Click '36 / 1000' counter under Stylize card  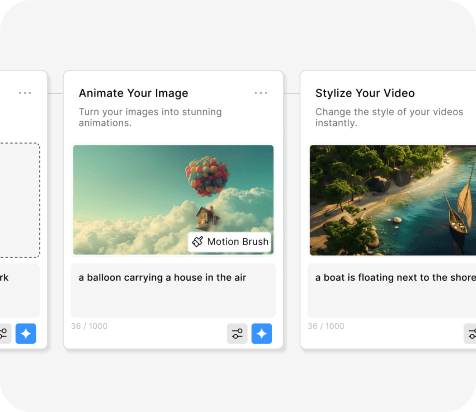pyautogui.click(x=326, y=326)
